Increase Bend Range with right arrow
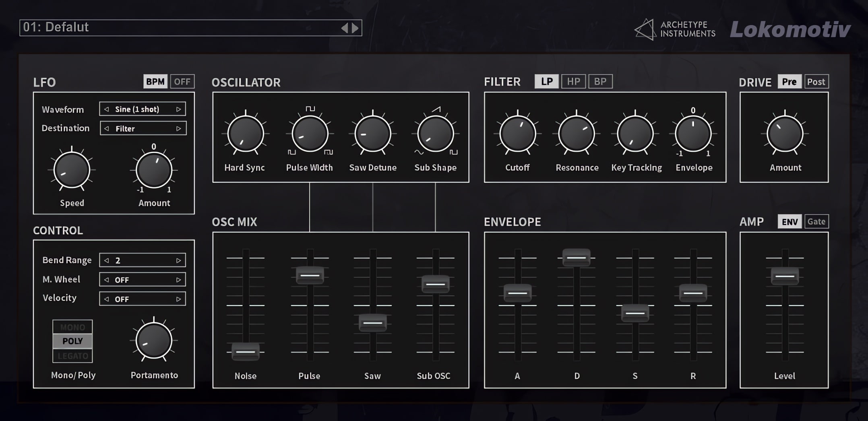Viewport: 868px width, 421px height. [178, 260]
